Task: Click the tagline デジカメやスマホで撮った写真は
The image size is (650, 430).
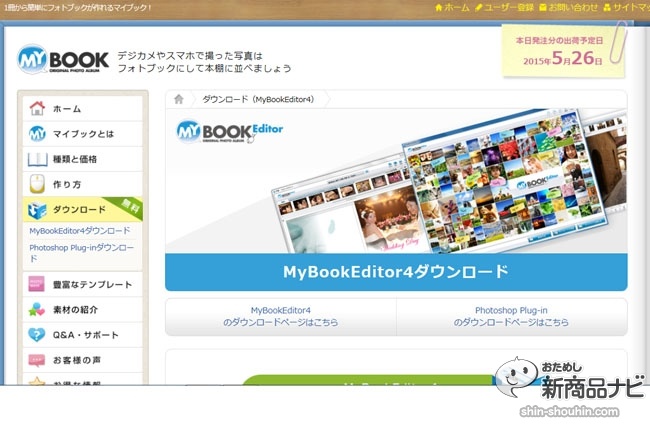Action: pos(190,56)
